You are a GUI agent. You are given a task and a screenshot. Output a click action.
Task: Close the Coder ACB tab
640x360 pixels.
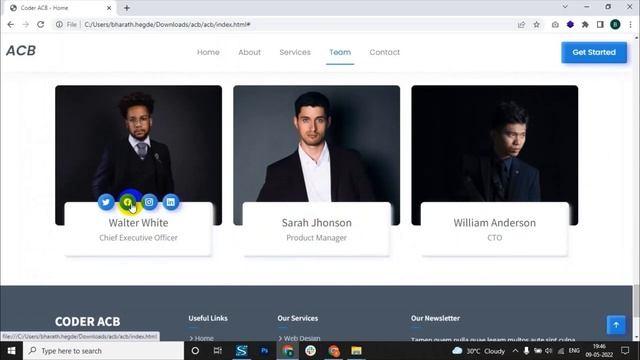click(109, 8)
